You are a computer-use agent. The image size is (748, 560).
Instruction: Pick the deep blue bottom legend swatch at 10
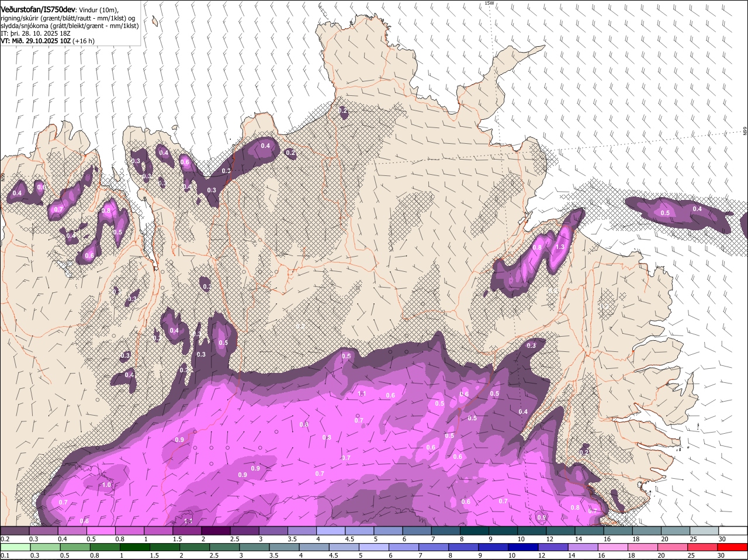click(x=524, y=547)
